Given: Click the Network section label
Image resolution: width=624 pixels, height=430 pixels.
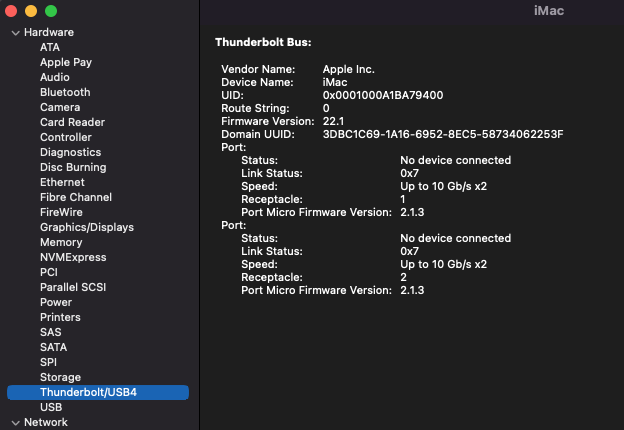Looking at the screenshot, I should pos(46,422).
